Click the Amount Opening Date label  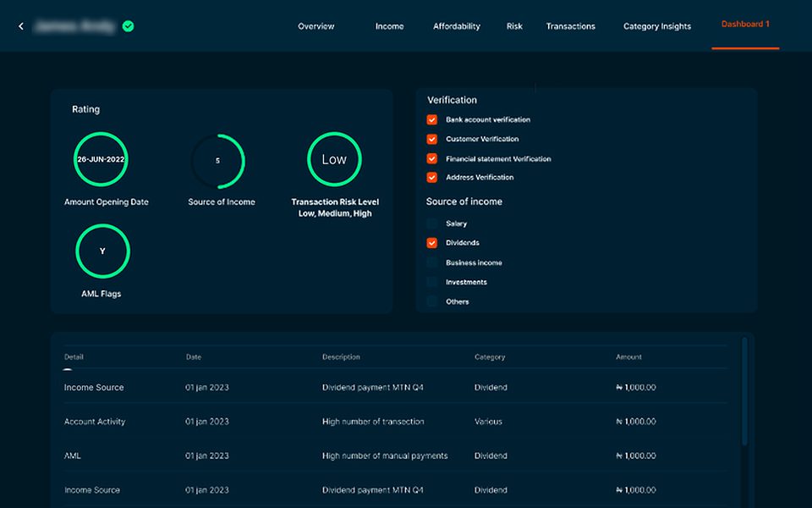[x=107, y=202]
